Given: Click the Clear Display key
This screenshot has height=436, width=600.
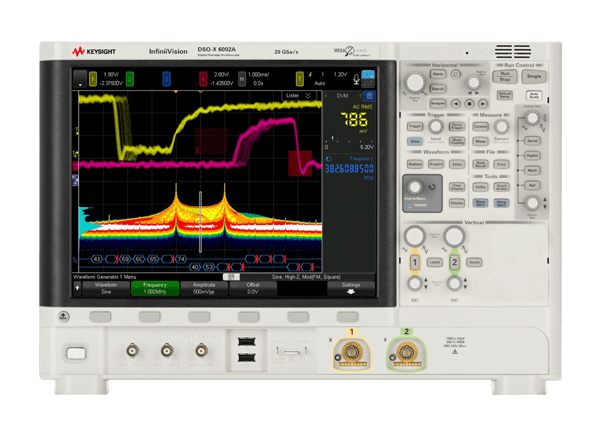Looking at the screenshot, I should (x=457, y=186).
